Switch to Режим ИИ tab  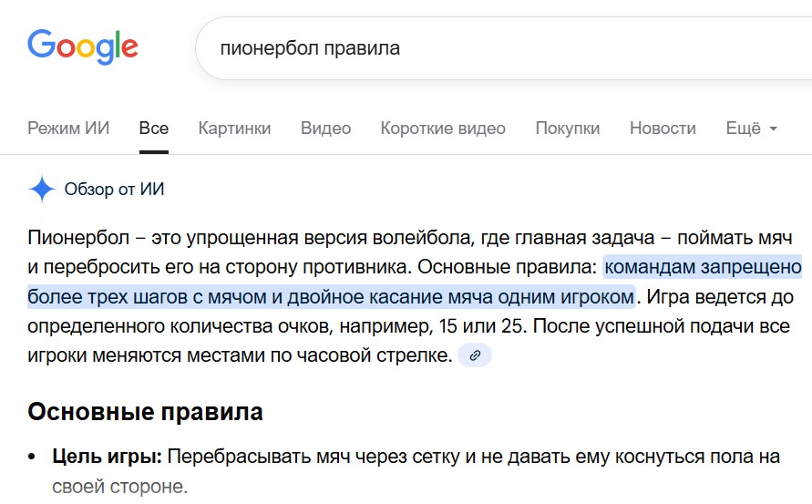point(68,128)
